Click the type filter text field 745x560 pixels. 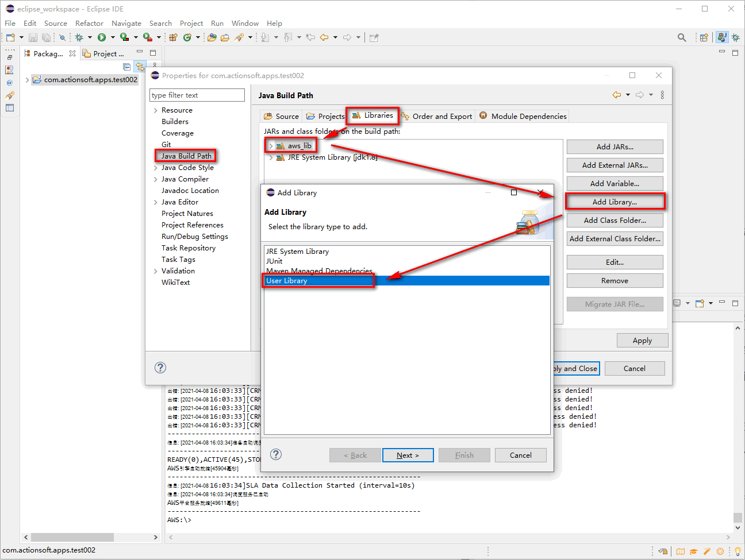pos(197,95)
